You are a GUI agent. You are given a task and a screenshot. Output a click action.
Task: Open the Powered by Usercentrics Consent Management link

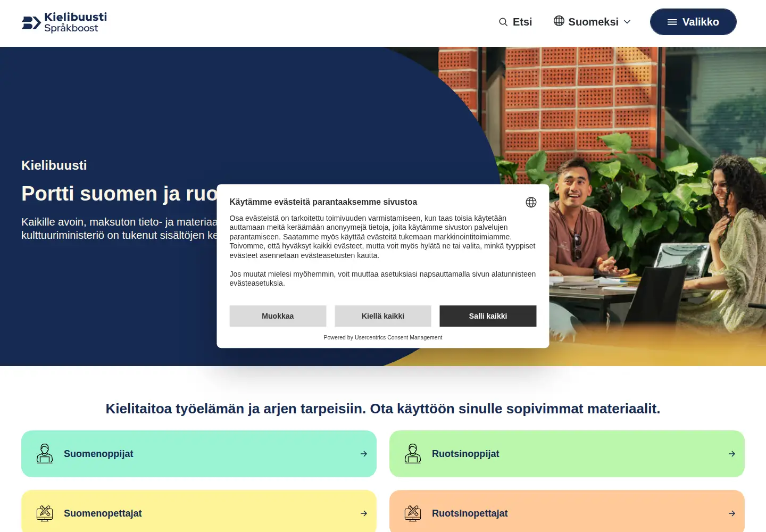(383, 337)
